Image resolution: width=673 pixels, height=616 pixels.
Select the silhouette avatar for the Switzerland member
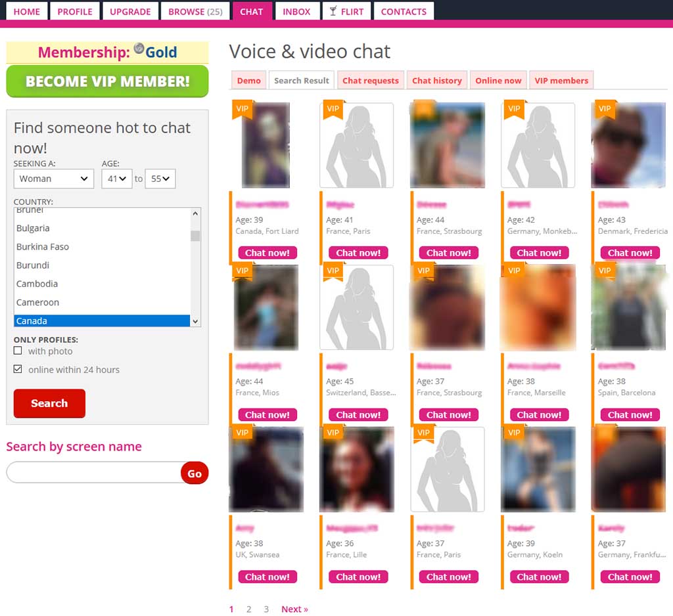357,307
